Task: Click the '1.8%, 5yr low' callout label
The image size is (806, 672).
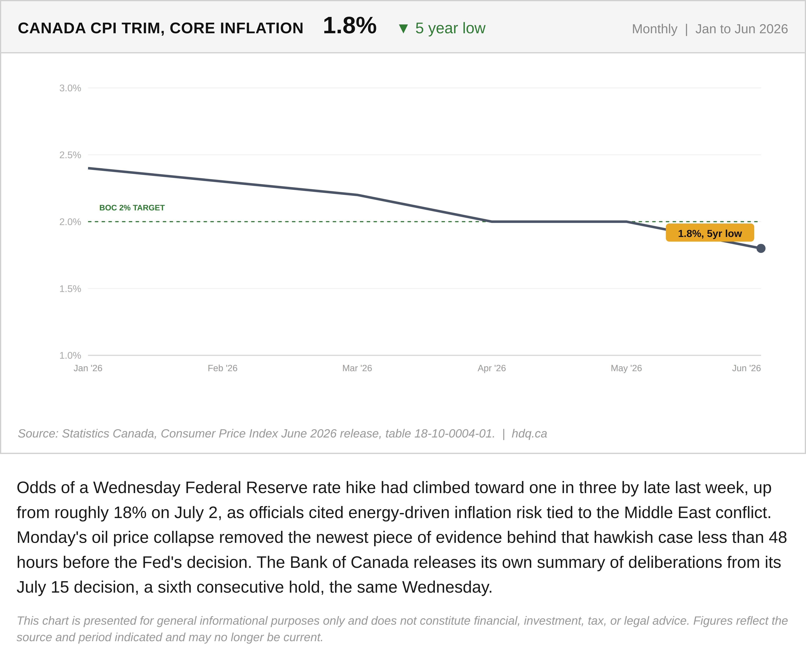Action: coord(710,233)
